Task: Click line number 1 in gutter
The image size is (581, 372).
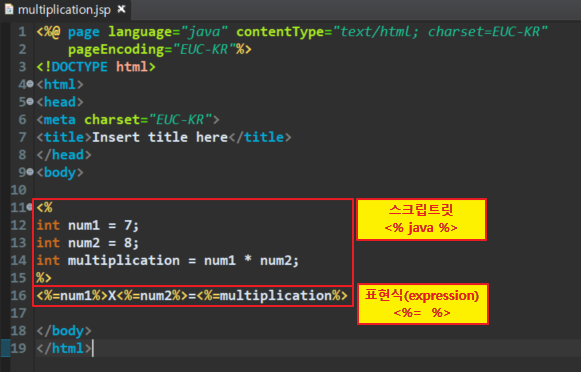Action: coord(22,32)
